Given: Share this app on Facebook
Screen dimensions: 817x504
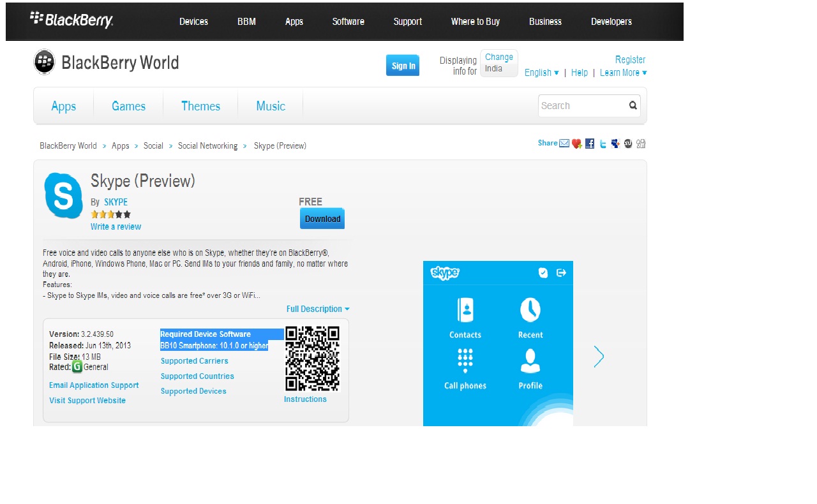Looking at the screenshot, I should 590,144.
